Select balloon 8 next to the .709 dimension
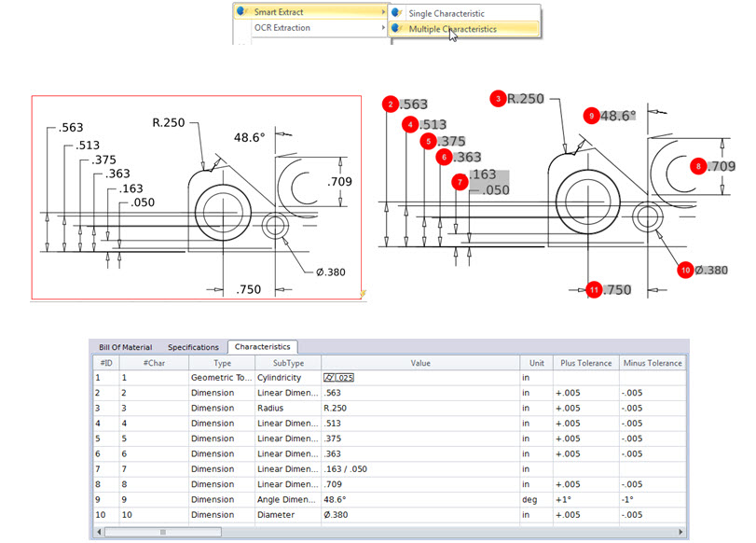This screenshot has width=756, height=543. pyautogui.click(x=697, y=166)
